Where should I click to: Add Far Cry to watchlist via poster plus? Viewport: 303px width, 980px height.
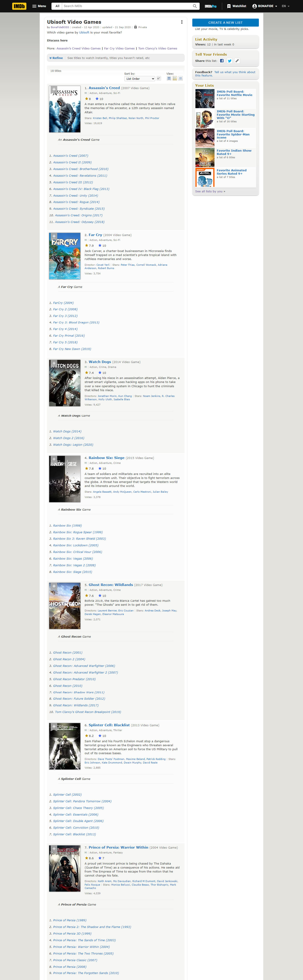click(54, 236)
